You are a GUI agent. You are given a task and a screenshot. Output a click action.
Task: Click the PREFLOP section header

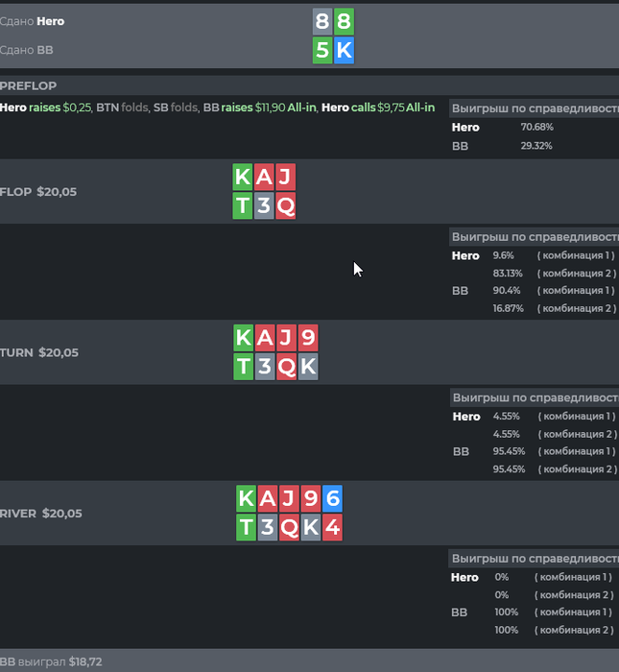coord(29,86)
